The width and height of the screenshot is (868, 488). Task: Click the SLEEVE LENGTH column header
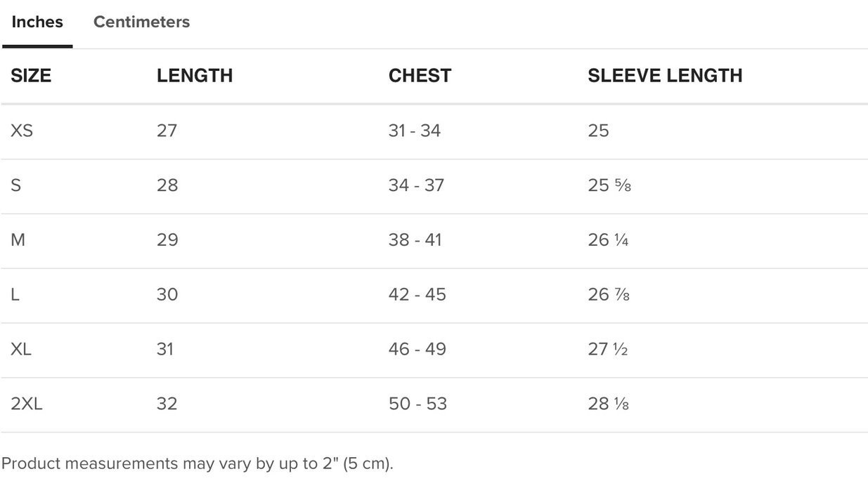coord(665,76)
